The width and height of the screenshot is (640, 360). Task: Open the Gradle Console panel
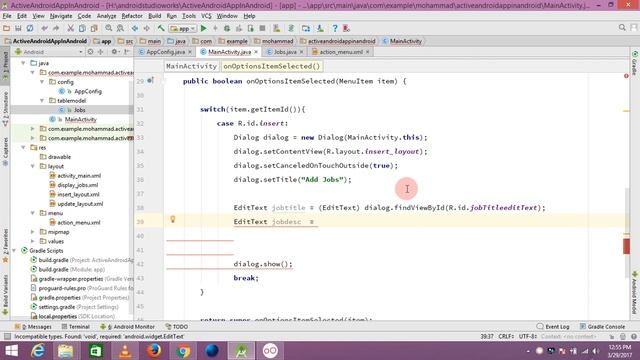pyautogui.click(x=602, y=327)
